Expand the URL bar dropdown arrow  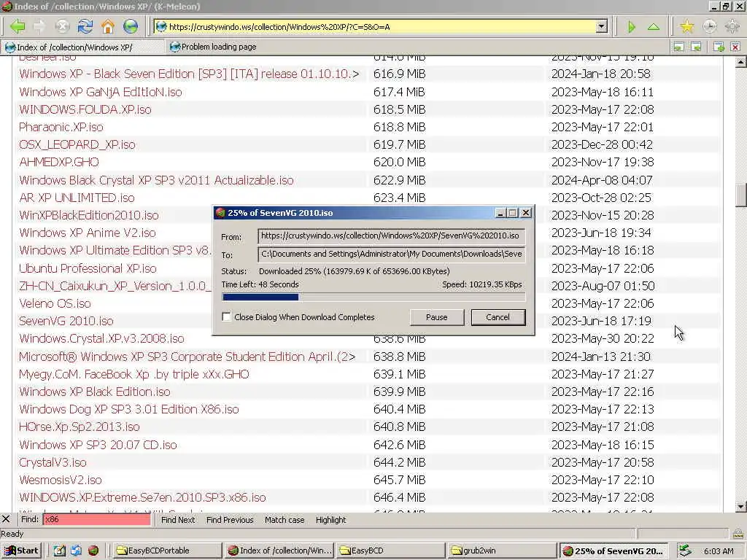point(602,27)
